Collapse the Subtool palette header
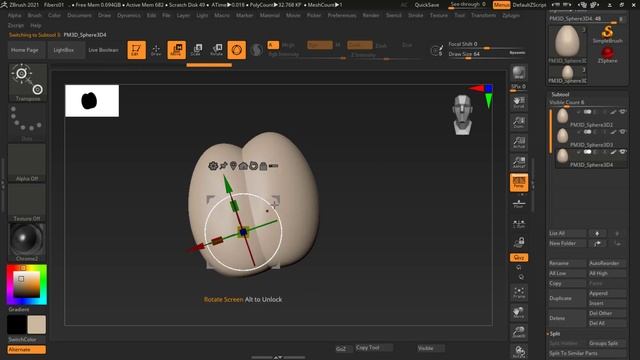This screenshot has width=640, height=360. coord(560,94)
